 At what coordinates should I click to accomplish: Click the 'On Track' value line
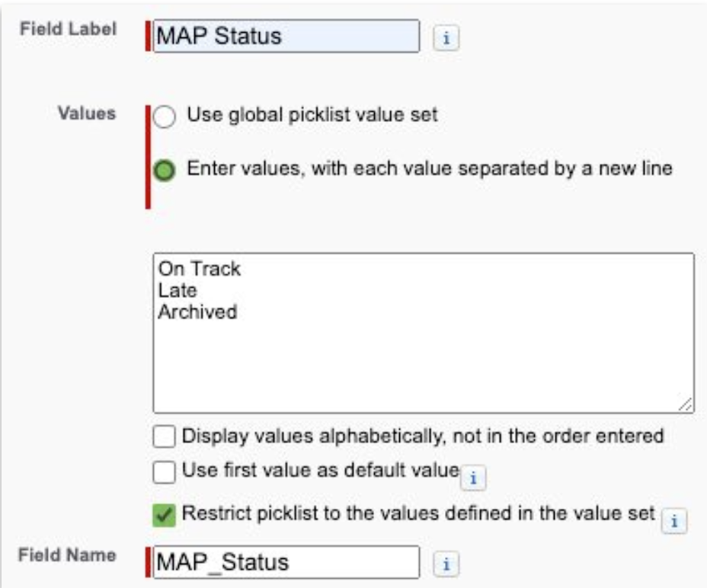[x=200, y=269]
